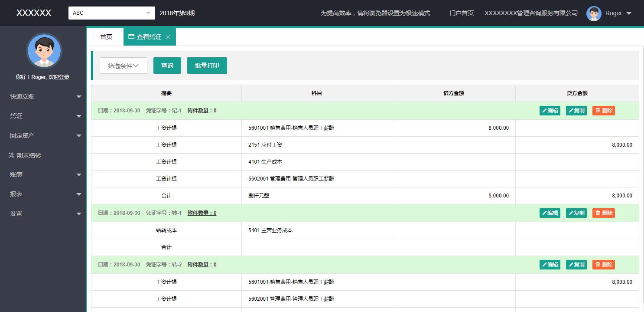Expand the ABC company selector dropdown
The width and height of the screenshot is (644, 312).
148,13
